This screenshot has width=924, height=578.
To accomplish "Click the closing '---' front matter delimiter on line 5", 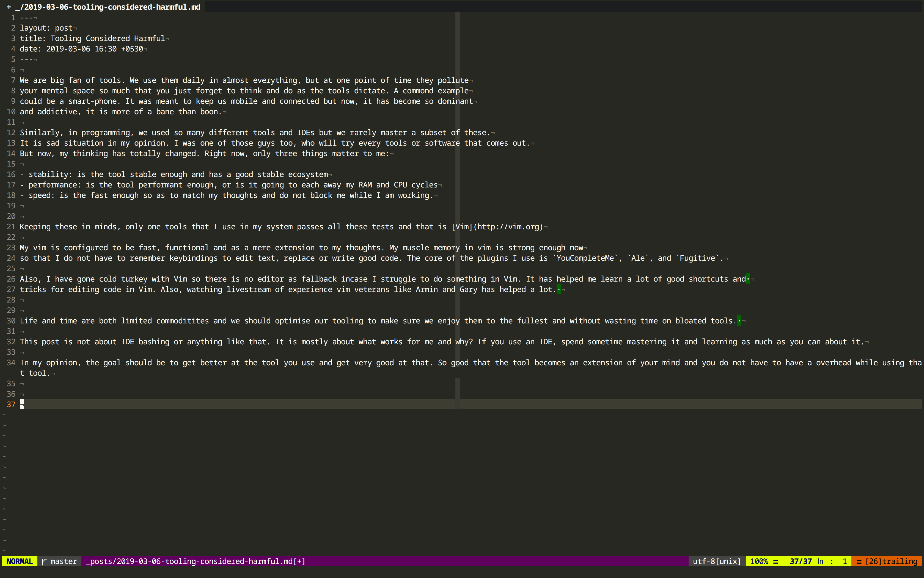I will 26,59.
